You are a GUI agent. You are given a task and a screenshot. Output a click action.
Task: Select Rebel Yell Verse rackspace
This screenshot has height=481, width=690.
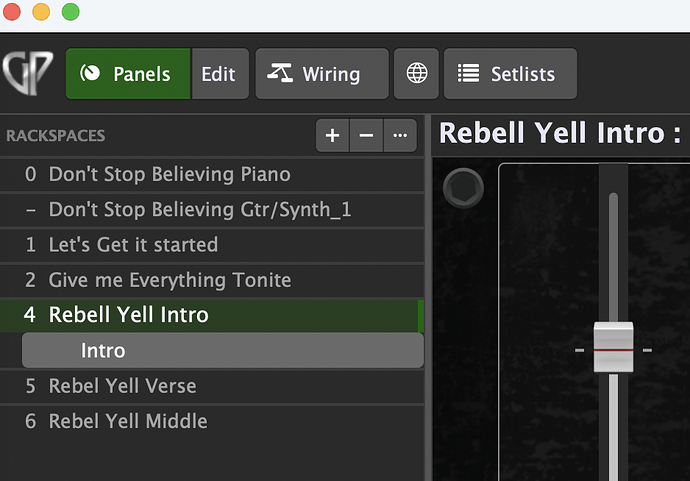tap(122, 386)
